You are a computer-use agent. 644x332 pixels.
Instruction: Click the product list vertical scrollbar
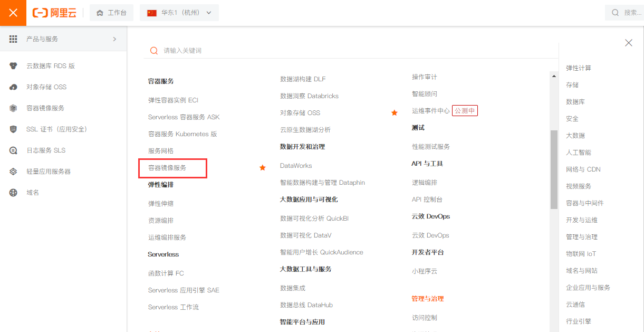click(554, 169)
